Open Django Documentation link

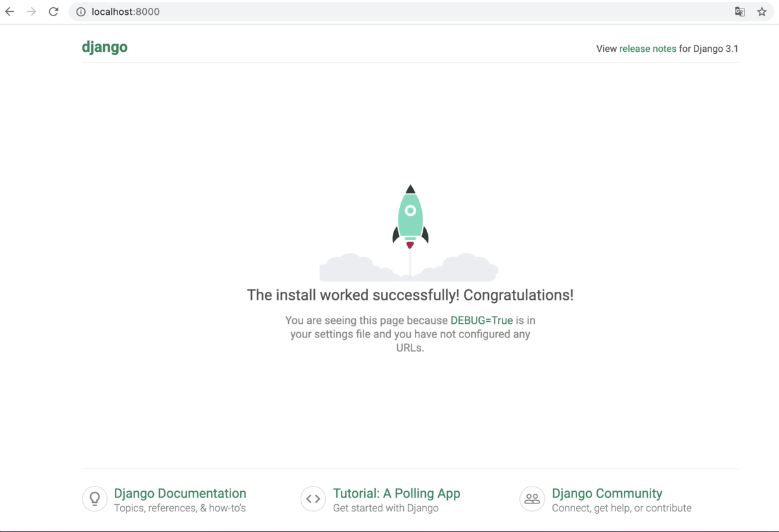180,493
